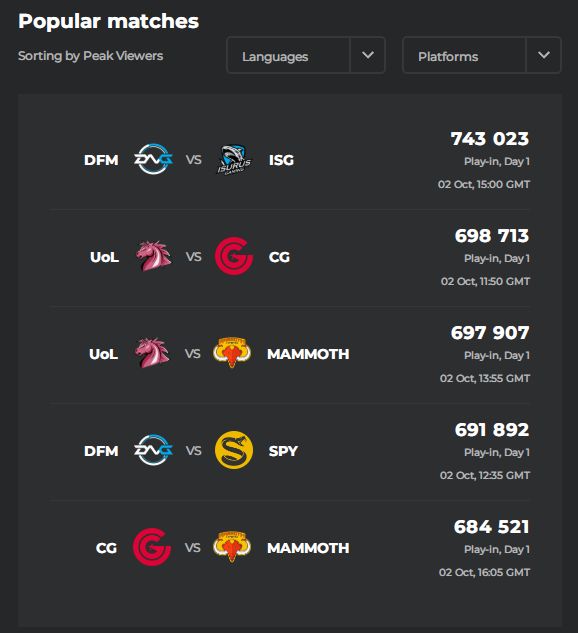Select the SPY team name
578x633 pixels.
click(x=283, y=451)
